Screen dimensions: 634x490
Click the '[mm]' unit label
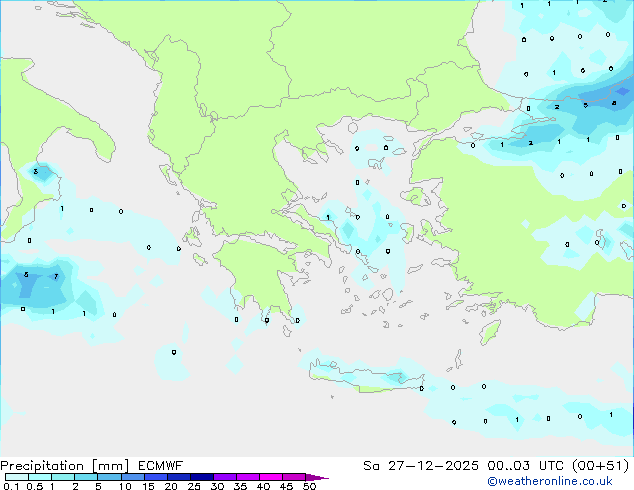click(111, 466)
